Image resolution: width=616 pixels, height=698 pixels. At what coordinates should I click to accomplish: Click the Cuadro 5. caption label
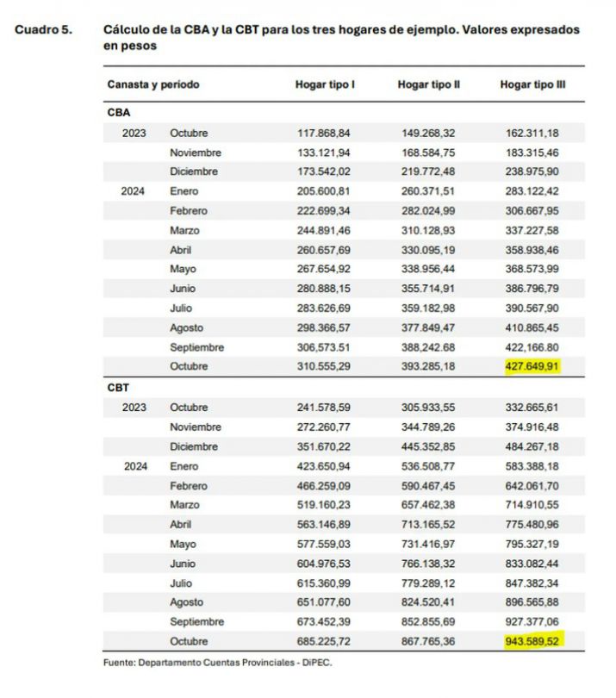(x=43, y=30)
